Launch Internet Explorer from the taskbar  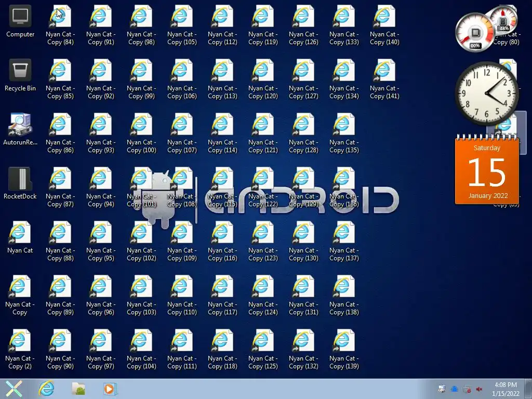tap(46, 389)
